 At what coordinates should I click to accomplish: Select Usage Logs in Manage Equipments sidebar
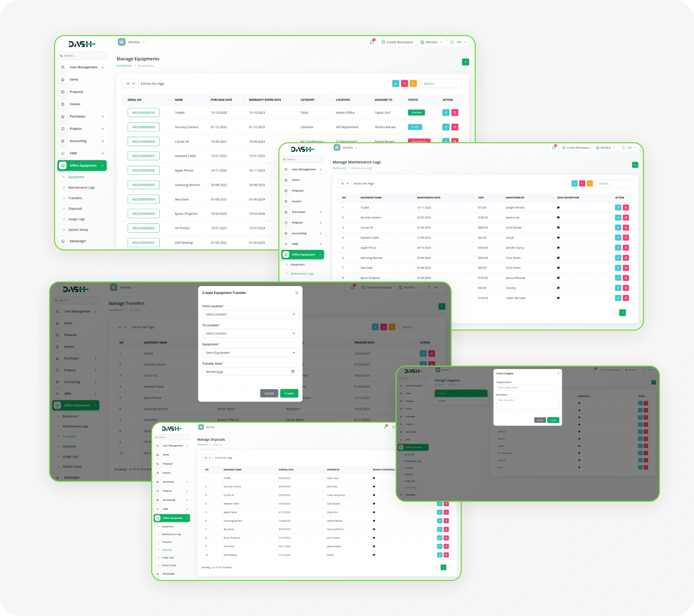click(x=77, y=219)
